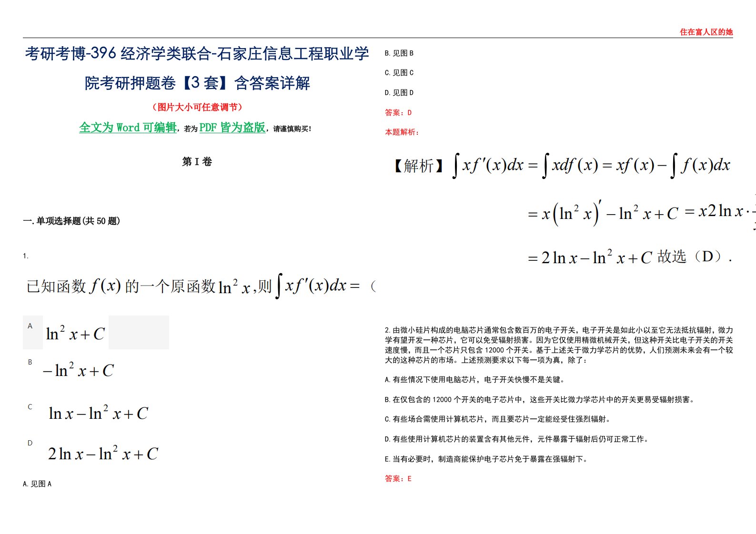Select option B formula '−ln² x + C'
This screenshot has height=534, width=756.
coord(78,370)
